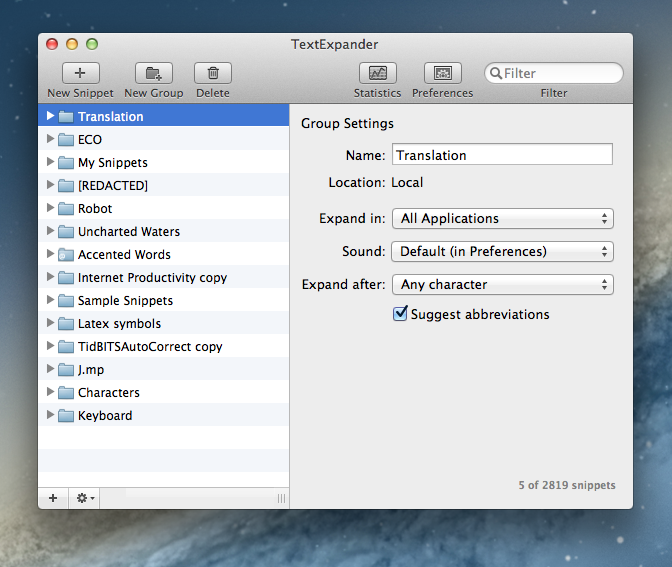
Task: Click the [REDACTED] folder icon
Action: point(66,186)
